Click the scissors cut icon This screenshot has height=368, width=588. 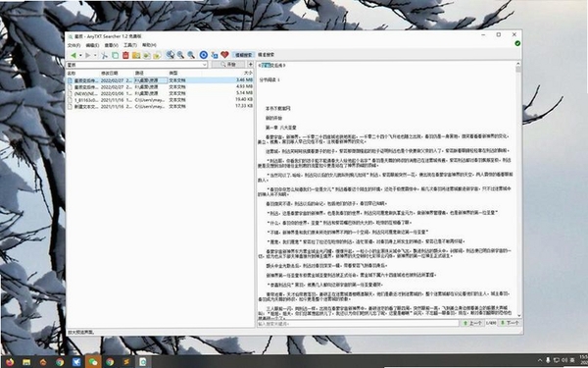tap(105, 55)
